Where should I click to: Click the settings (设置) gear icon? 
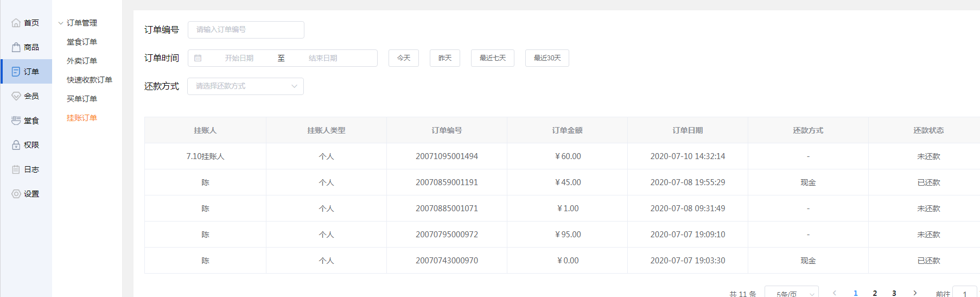[x=16, y=194]
